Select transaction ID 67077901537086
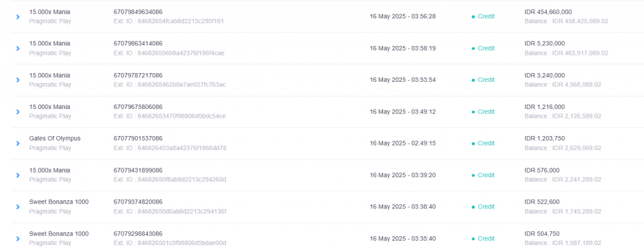 (138, 139)
